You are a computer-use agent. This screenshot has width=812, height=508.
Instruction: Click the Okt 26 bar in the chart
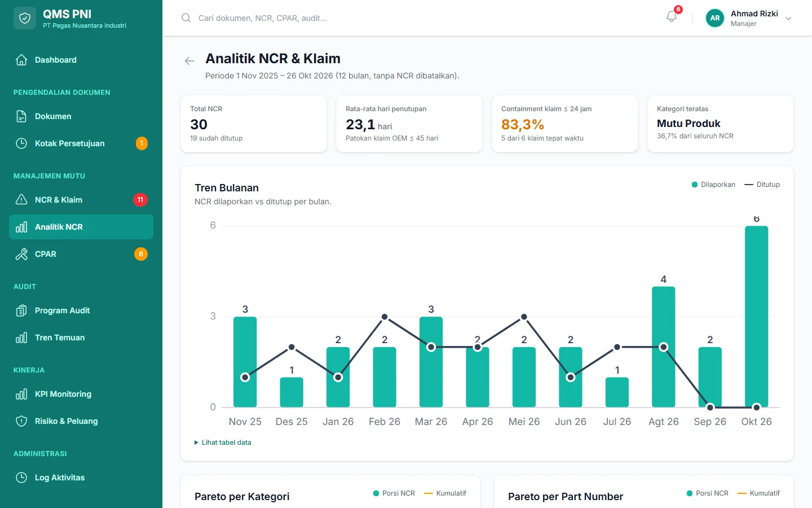(x=756, y=316)
